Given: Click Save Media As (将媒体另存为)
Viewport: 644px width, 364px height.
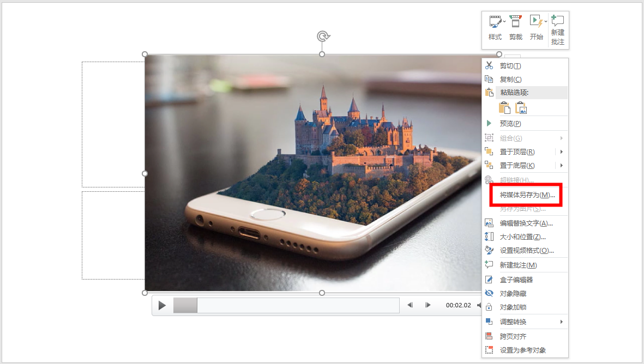Looking at the screenshot, I should click(527, 195).
